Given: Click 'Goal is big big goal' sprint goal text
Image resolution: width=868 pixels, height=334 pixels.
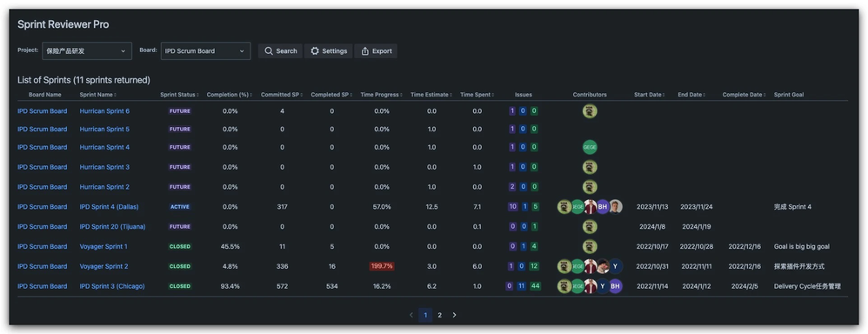Looking at the screenshot, I should click(x=802, y=246).
